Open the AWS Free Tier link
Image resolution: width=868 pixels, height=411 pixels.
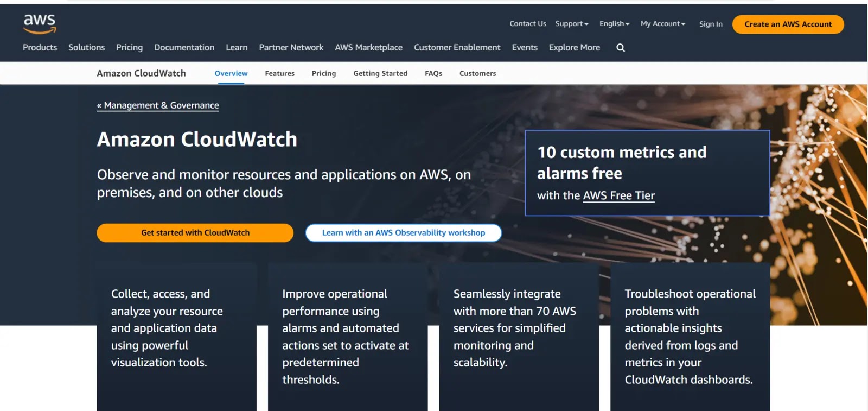click(x=619, y=196)
